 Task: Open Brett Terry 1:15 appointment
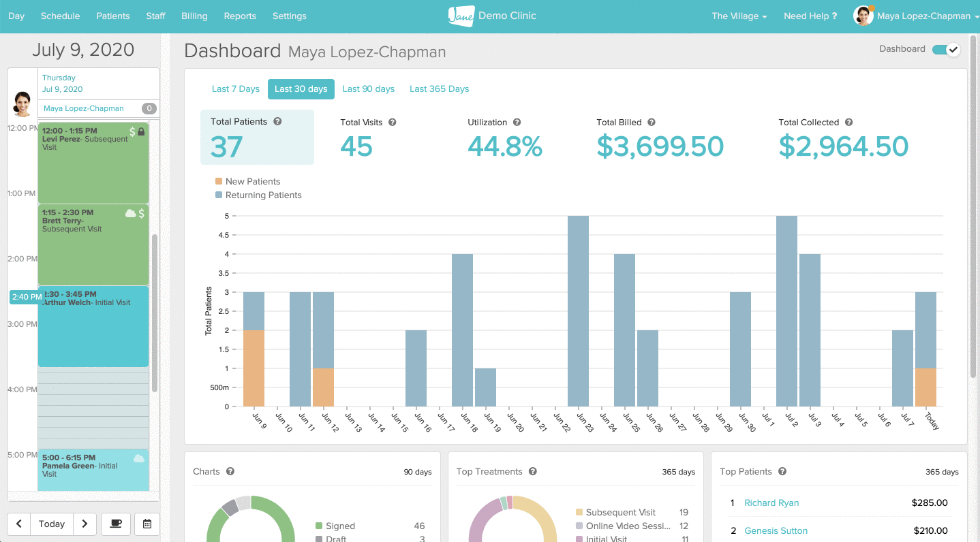tap(93, 244)
